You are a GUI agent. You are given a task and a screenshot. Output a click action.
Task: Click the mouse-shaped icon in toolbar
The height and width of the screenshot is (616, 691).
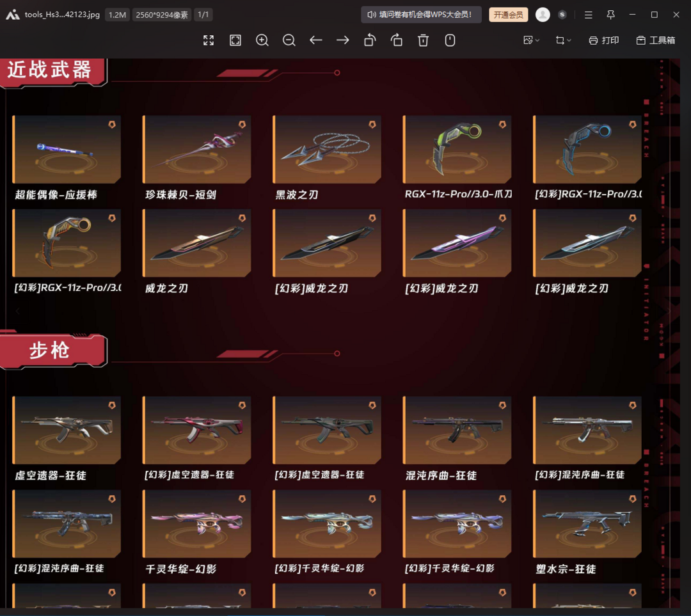(450, 40)
